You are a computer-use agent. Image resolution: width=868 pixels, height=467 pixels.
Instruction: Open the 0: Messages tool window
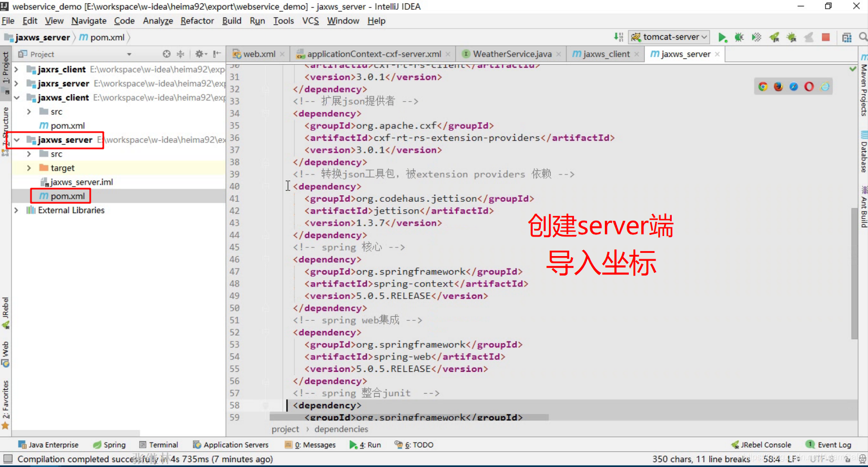pyautogui.click(x=310, y=445)
